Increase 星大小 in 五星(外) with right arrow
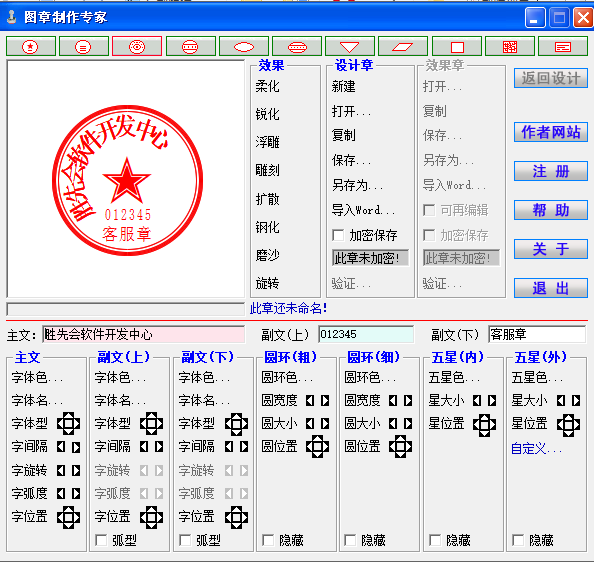 tap(576, 400)
